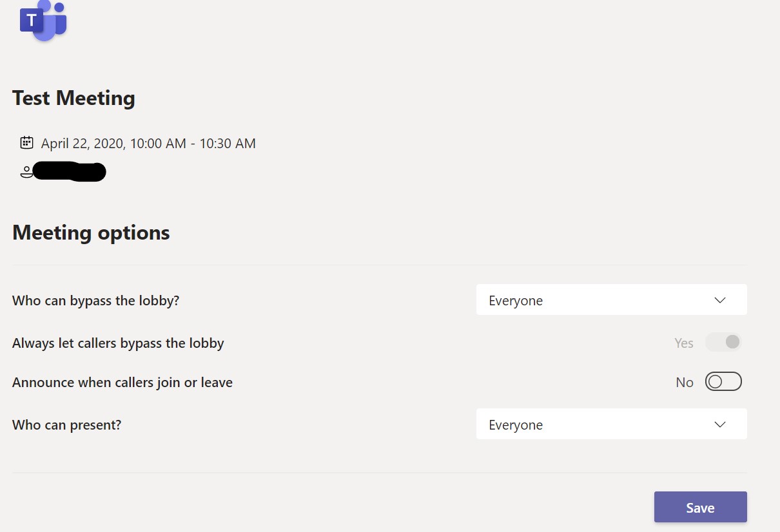
Task: Open the 'Who can bypass the lobby?' dropdown
Action: pyautogui.click(x=610, y=300)
